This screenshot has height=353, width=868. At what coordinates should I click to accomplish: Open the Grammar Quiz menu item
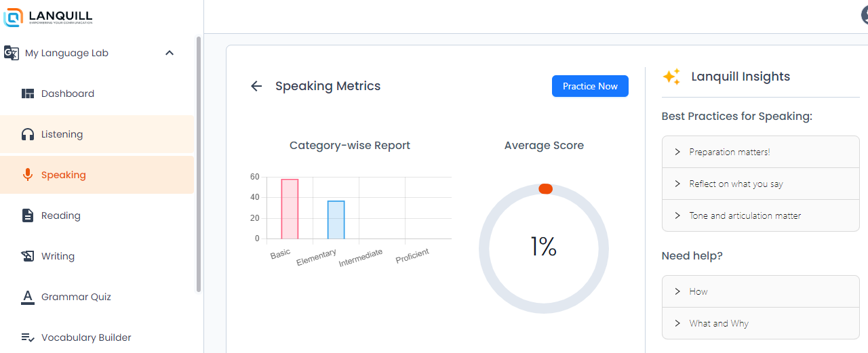pyautogui.click(x=76, y=297)
